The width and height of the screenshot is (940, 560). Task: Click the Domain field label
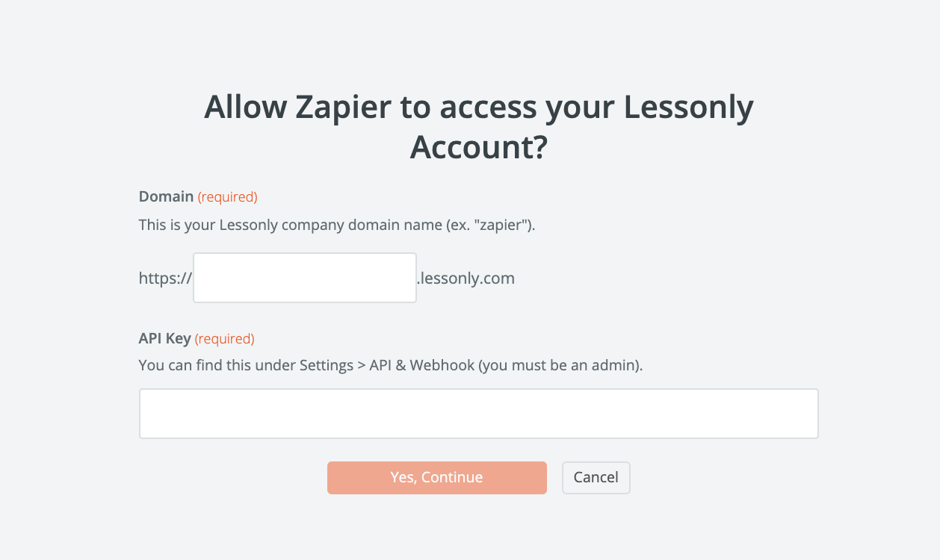pos(166,197)
